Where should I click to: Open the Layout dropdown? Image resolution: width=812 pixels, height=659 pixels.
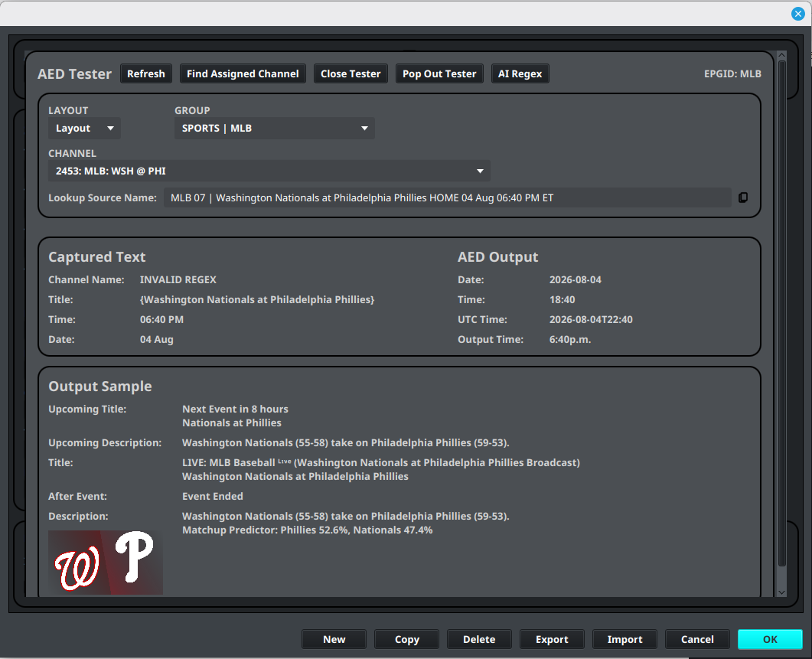[84, 128]
